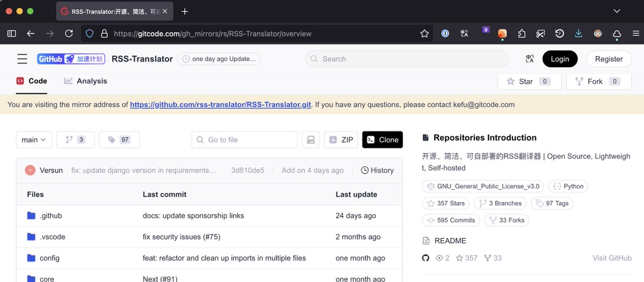The height and width of the screenshot is (282, 644).
Task: Bookmark this page with the star icon
Action: pyautogui.click(x=425, y=33)
